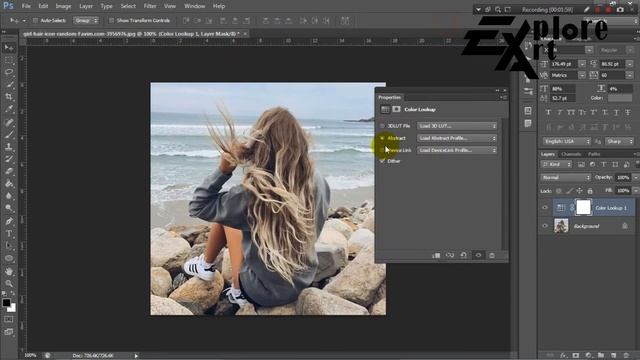Select the History Brush tool
This screenshot has height=360, width=640.
click(9, 159)
